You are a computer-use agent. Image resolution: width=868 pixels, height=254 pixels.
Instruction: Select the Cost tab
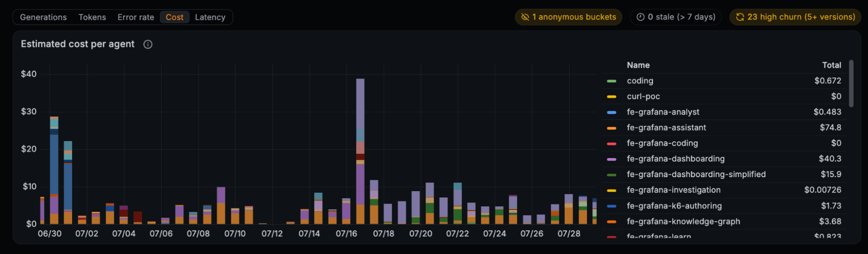[x=175, y=17]
